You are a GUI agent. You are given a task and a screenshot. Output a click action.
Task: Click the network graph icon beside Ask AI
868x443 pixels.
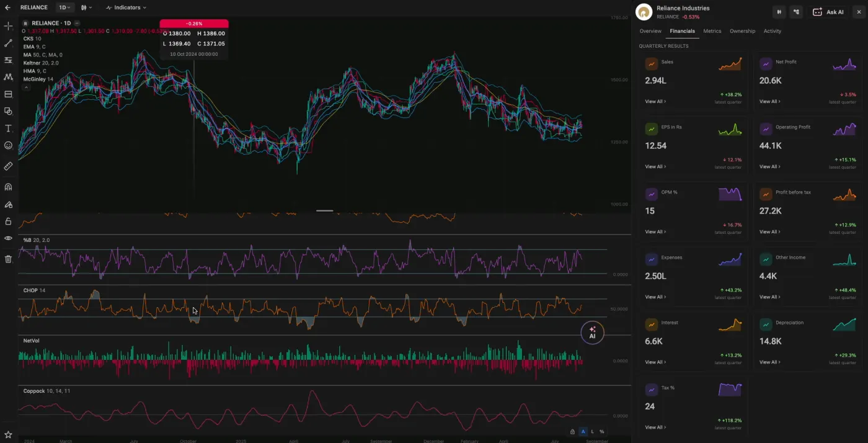[x=797, y=12]
